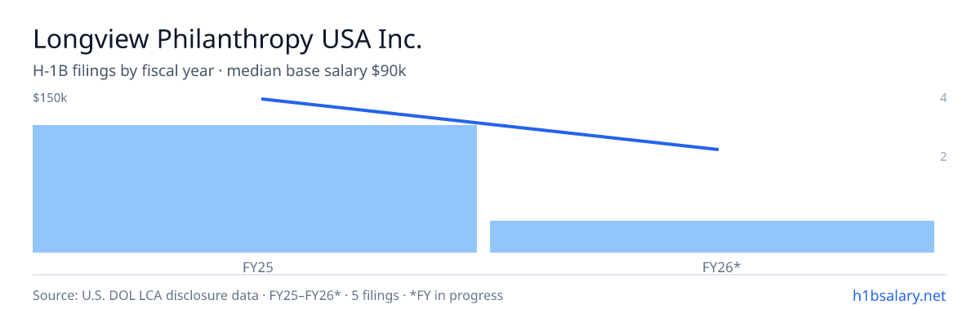
Task: Click the Longview Philanthropy USA Inc. title
Action: point(227,39)
